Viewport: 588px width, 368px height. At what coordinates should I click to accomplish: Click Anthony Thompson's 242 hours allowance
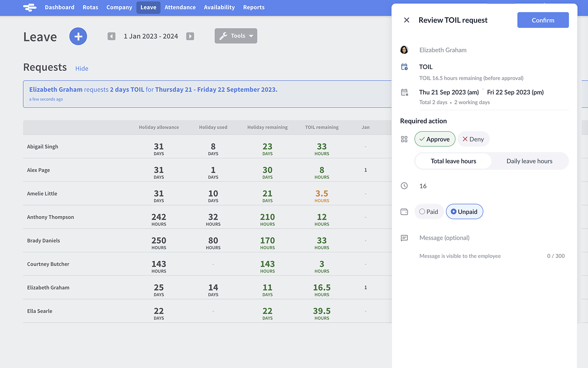(159, 219)
